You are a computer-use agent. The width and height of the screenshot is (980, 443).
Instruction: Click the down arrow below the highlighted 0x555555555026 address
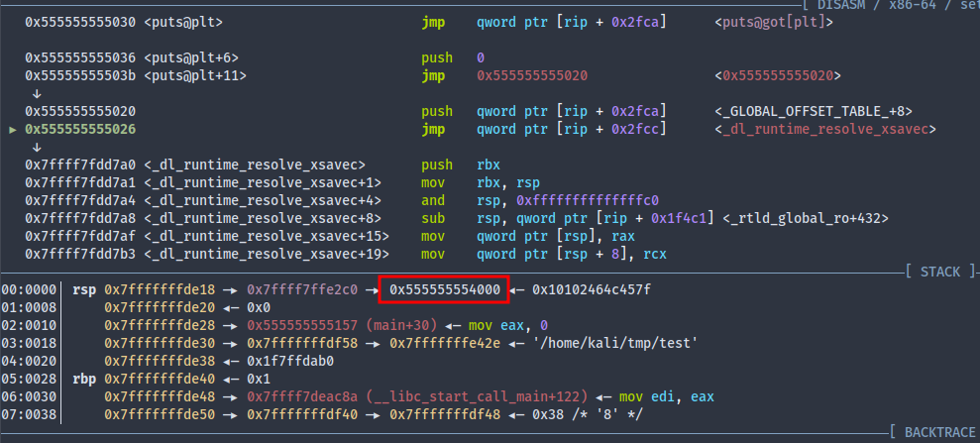(37, 147)
